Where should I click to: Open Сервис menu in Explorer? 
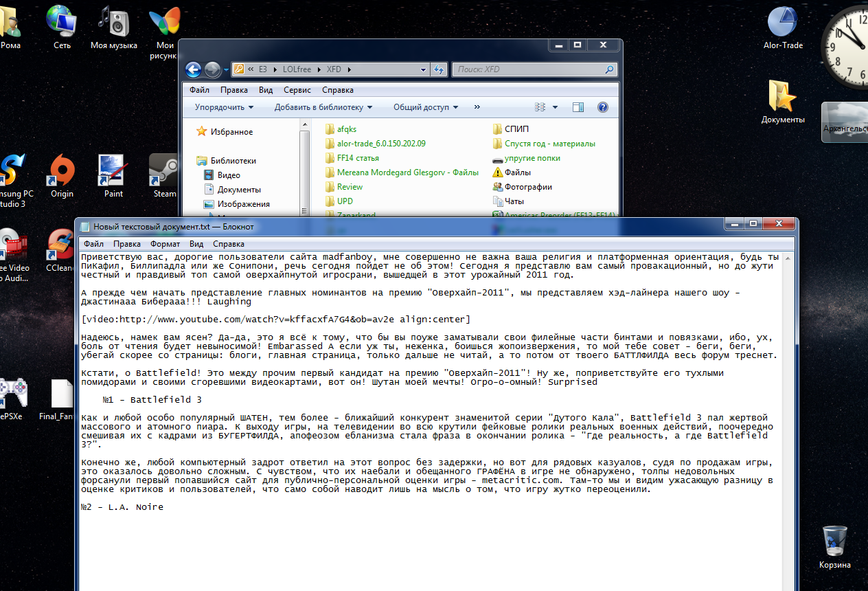(297, 90)
